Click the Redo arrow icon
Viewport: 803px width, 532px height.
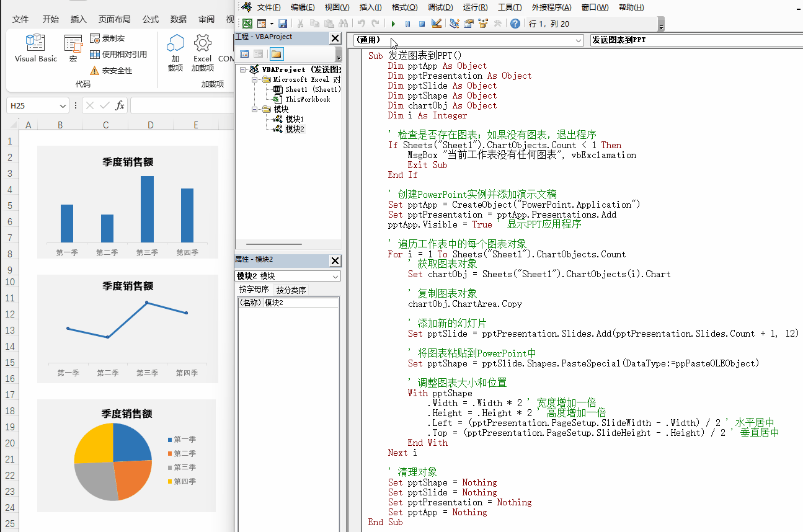pos(375,24)
